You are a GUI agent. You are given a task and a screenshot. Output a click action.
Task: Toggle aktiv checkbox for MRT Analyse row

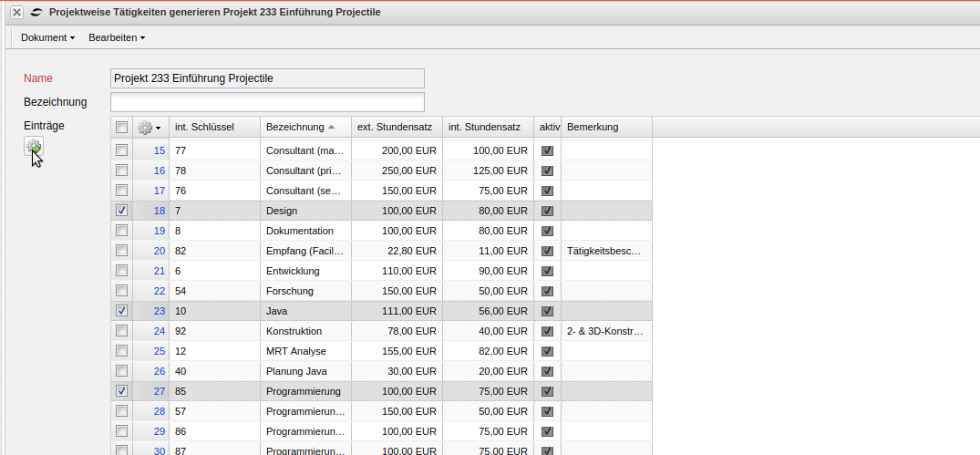[547, 351]
